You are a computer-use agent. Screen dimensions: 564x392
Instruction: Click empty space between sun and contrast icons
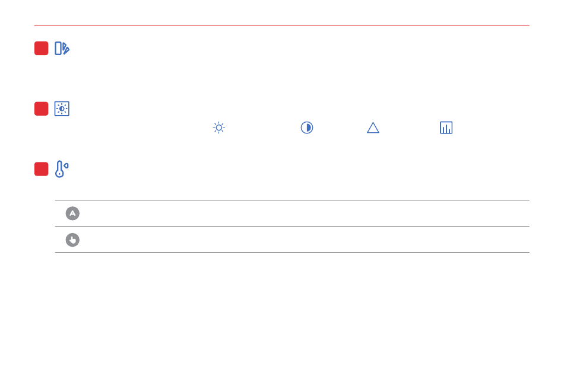point(262,128)
